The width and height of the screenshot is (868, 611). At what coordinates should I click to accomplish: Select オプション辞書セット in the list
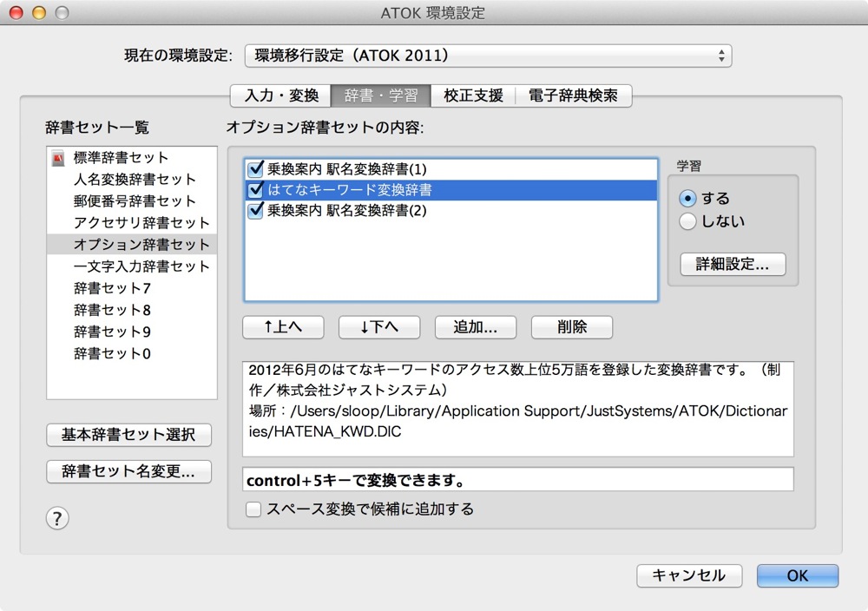coord(132,245)
